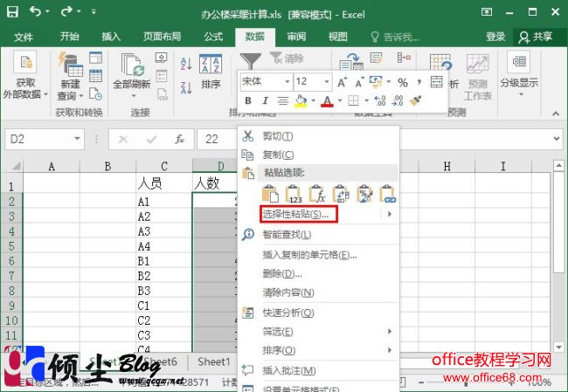Select 复制(C) from context menu
Viewport: 568px width, 392px height.
[319, 155]
